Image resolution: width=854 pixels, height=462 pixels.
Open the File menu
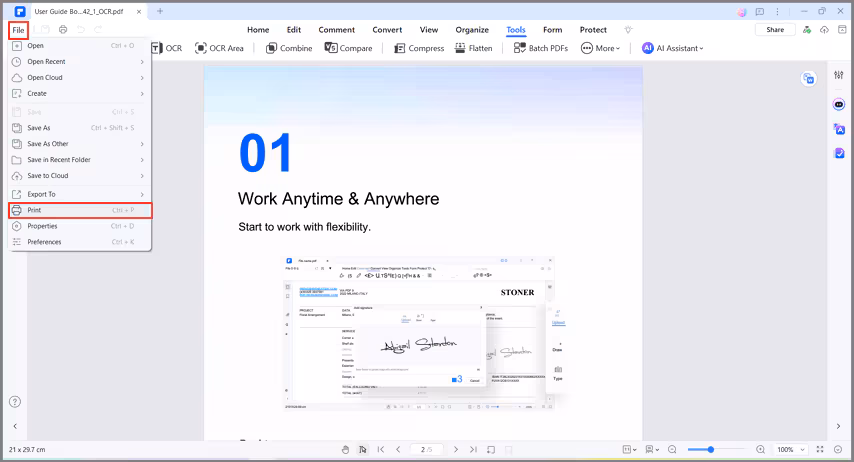[19, 30]
